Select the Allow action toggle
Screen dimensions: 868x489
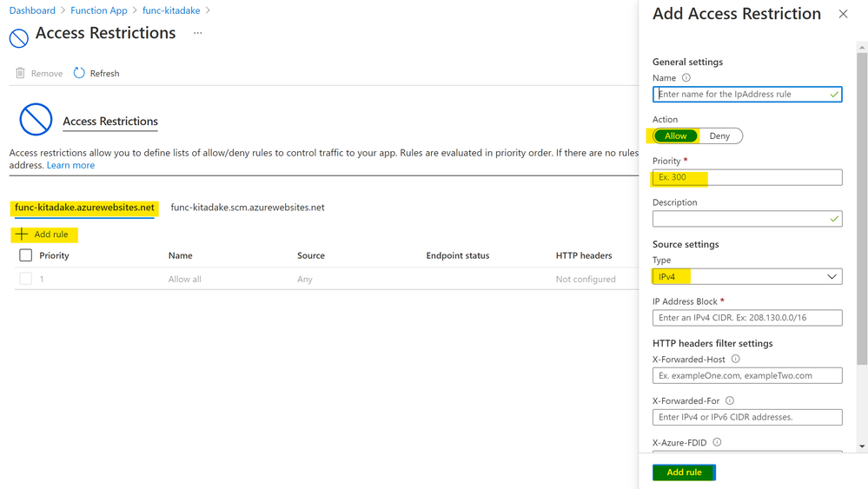[x=675, y=136]
